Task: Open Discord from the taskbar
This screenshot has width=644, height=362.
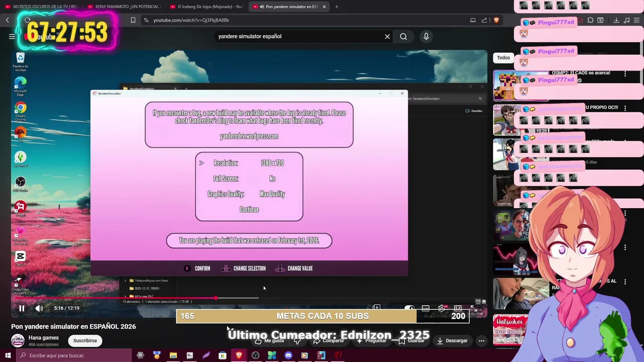Action: (x=288, y=355)
